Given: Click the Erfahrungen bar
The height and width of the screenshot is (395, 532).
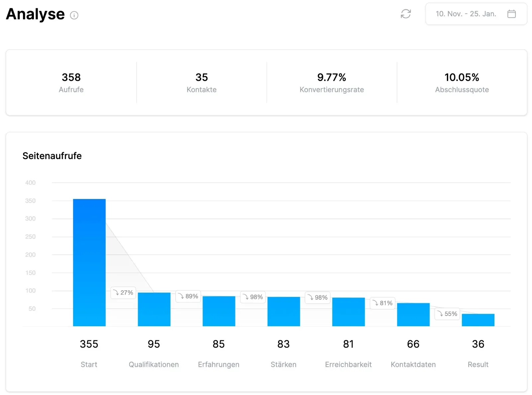Looking at the screenshot, I should (x=219, y=311).
